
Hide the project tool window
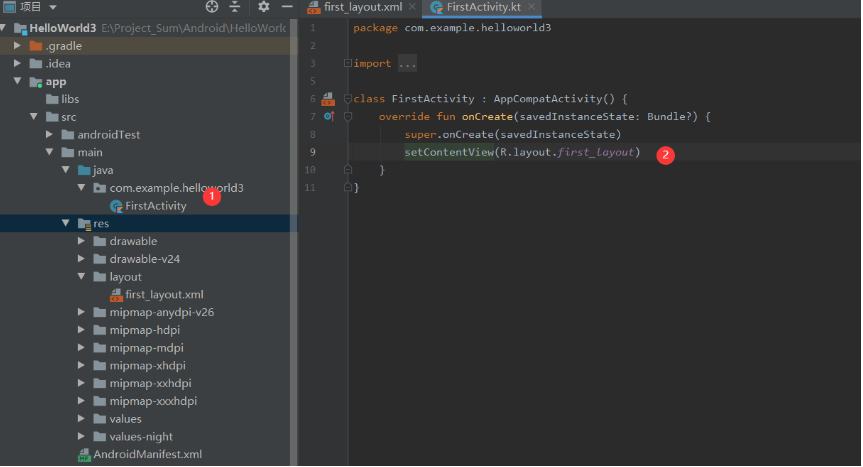tap(287, 7)
